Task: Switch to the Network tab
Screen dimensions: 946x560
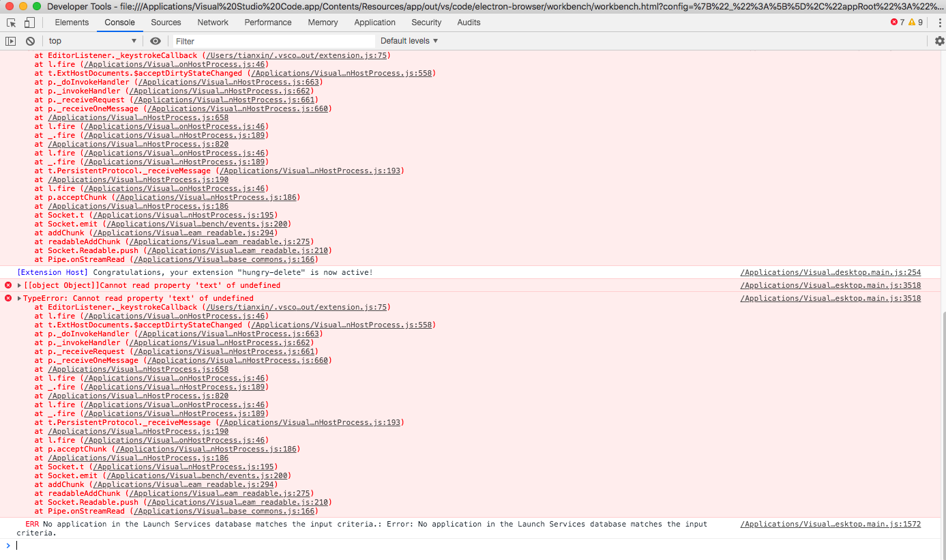Action: (213, 23)
